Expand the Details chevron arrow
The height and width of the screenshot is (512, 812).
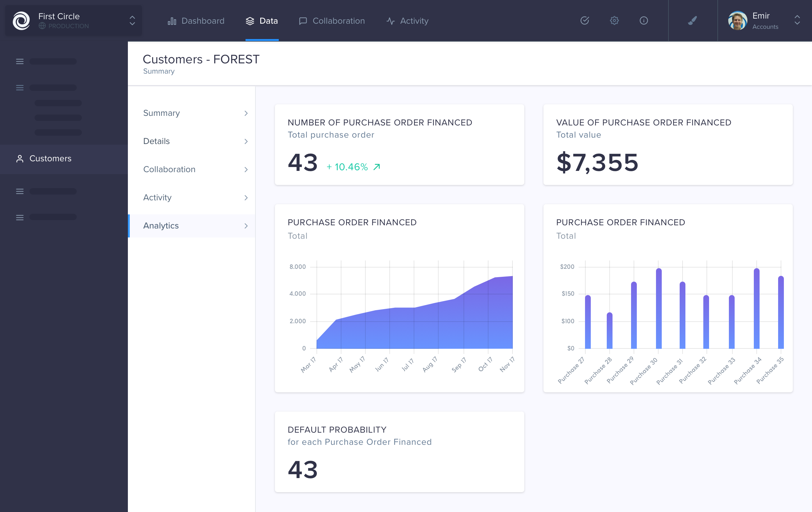pyautogui.click(x=246, y=141)
